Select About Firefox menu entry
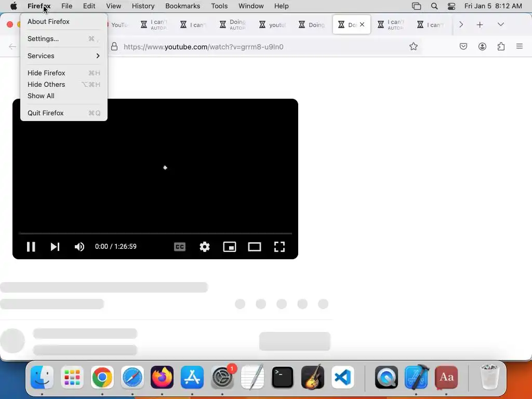This screenshot has height=399, width=532. 64,21
